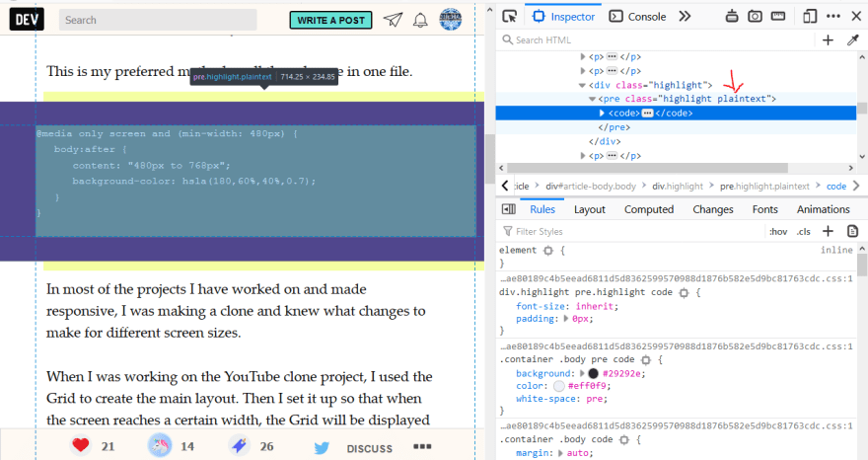Edit the white-space pre value

coord(595,399)
